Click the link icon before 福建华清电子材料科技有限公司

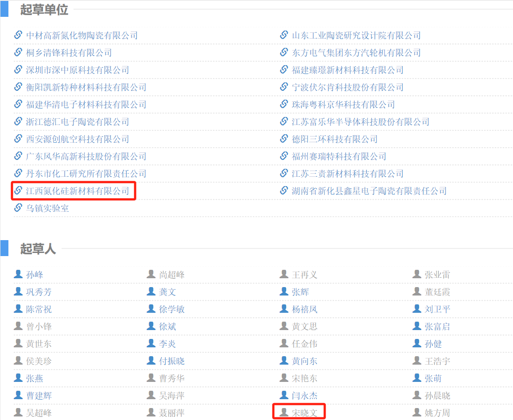(x=18, y=104)
